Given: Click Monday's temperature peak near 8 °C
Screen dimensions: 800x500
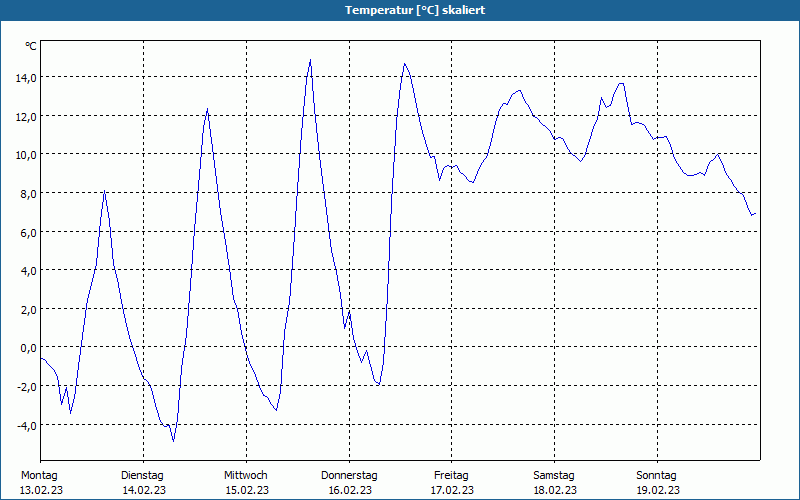Looking at the screenshot, I should click(x=105, y=191).
